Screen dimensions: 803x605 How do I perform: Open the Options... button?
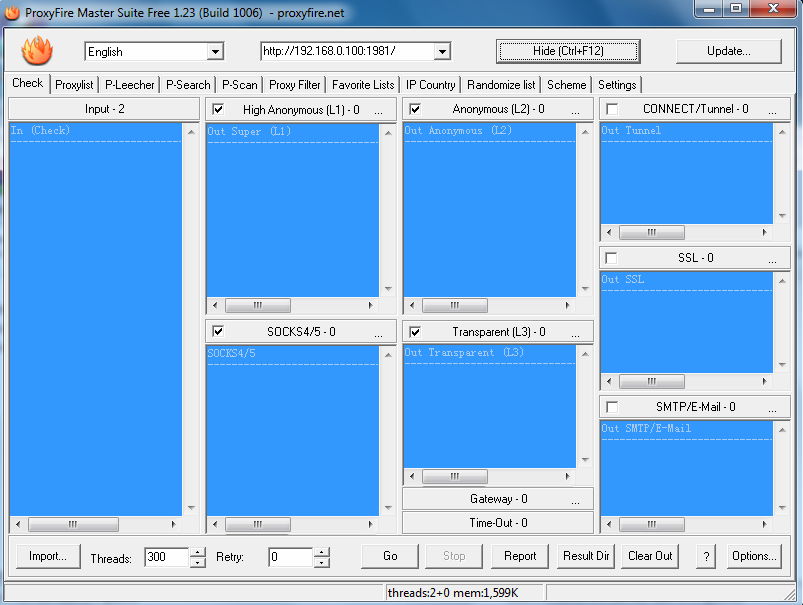[x=754, y=556]
